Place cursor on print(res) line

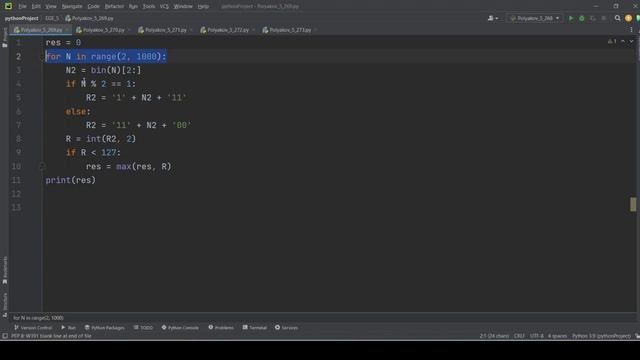click(71, 180)
